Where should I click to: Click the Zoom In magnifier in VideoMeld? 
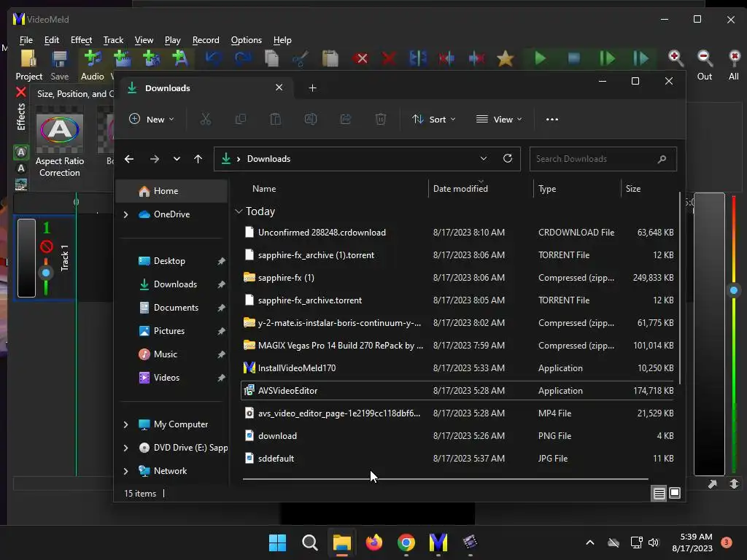tap(676, 58)
